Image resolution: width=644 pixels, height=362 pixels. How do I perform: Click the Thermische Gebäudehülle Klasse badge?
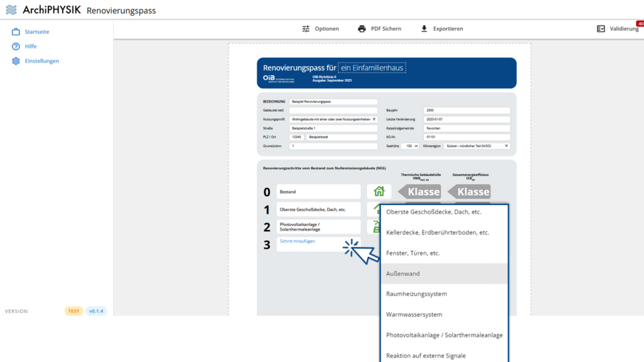419,192
